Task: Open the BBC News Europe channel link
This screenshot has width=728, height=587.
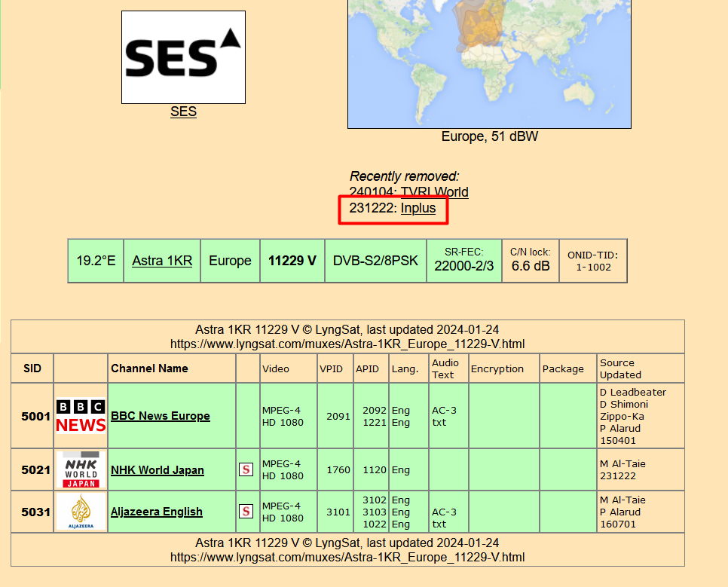Action: (x=161, y=416)
